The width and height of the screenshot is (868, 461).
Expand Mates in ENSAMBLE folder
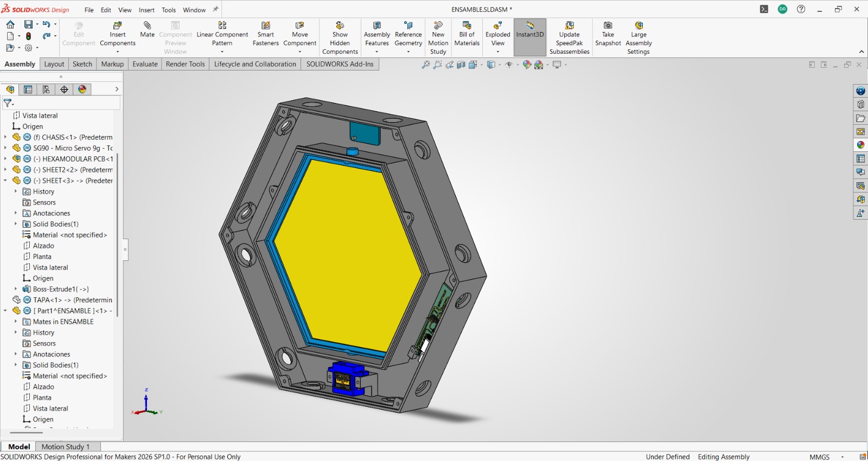coord(16,322)
